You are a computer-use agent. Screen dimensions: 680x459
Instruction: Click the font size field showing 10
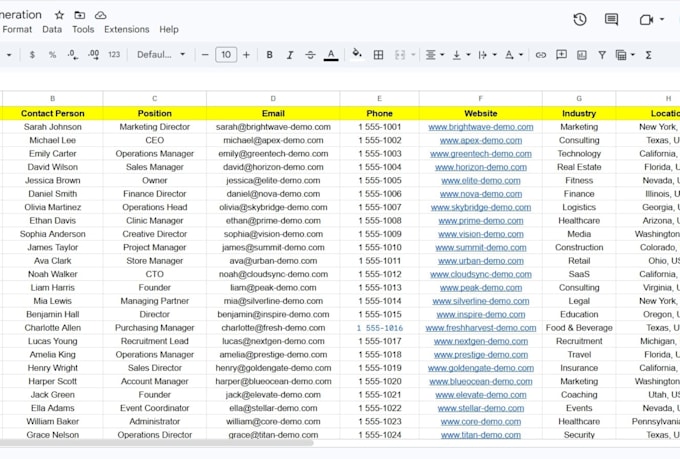(x=226, y=55)
